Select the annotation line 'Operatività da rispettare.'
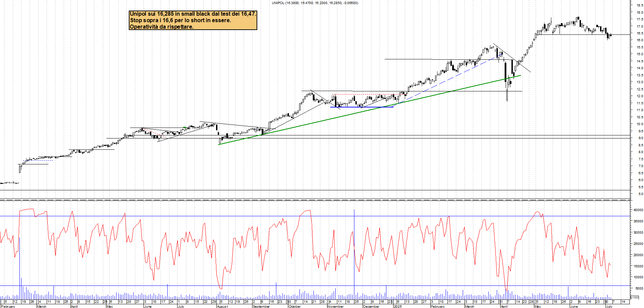644x308 pixels. click(162, 27)
